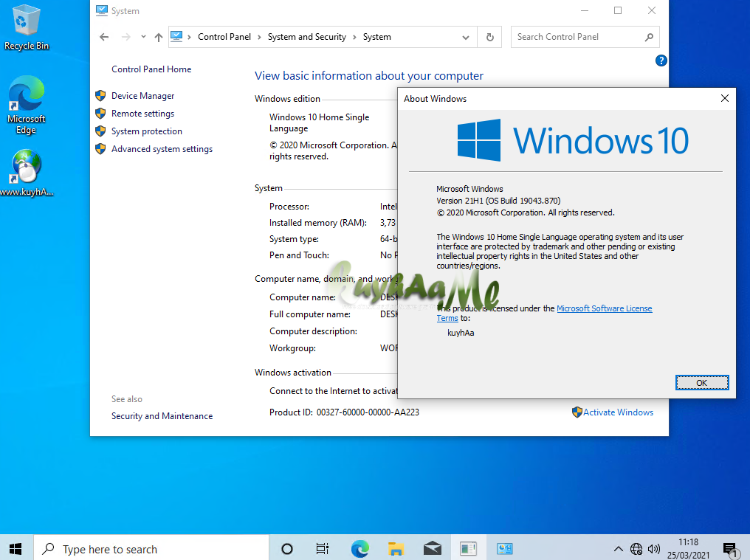Viewport: 750px width, 560px height.
Task: Open System protection link
Action: point(146,131)
